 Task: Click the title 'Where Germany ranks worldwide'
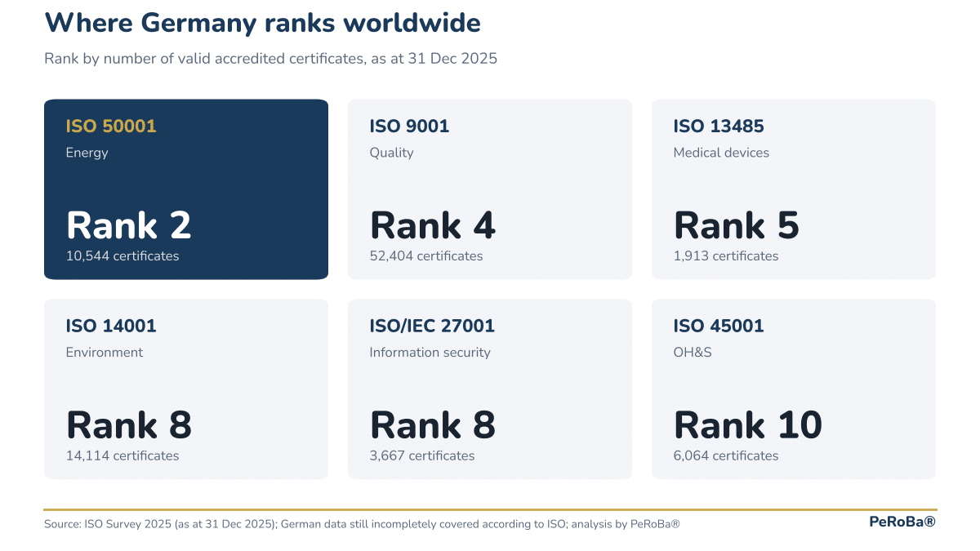tap(262, 24)
